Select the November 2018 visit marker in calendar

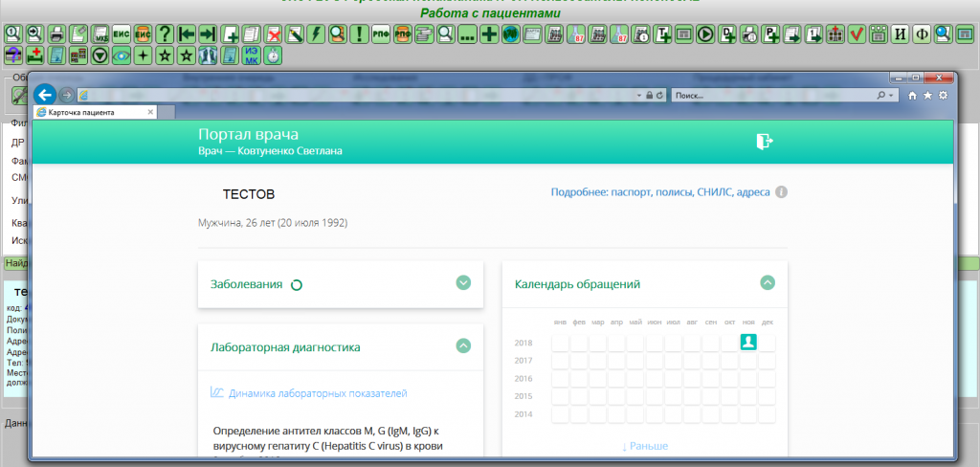click(748, 343)
